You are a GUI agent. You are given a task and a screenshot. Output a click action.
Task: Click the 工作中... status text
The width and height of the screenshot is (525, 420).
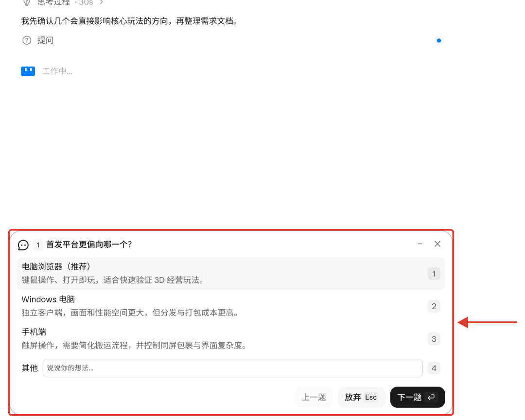tap(57, 71)
